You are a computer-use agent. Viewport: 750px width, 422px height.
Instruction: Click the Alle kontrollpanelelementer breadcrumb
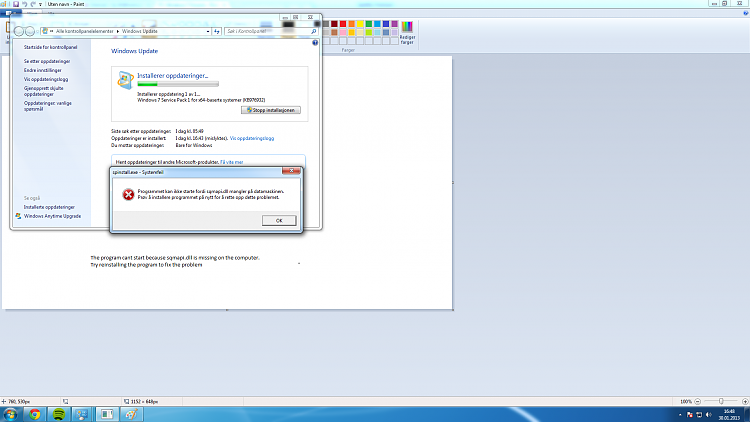(85, 31)
